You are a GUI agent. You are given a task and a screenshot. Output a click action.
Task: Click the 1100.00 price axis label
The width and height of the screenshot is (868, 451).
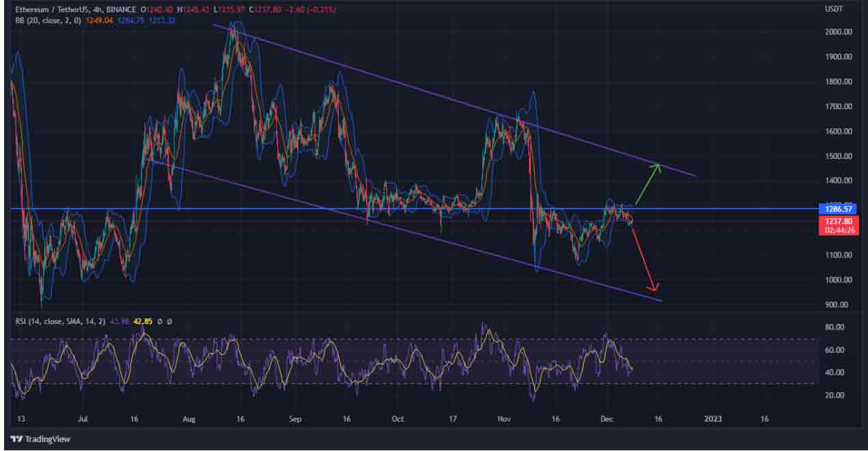click(837, 255)
